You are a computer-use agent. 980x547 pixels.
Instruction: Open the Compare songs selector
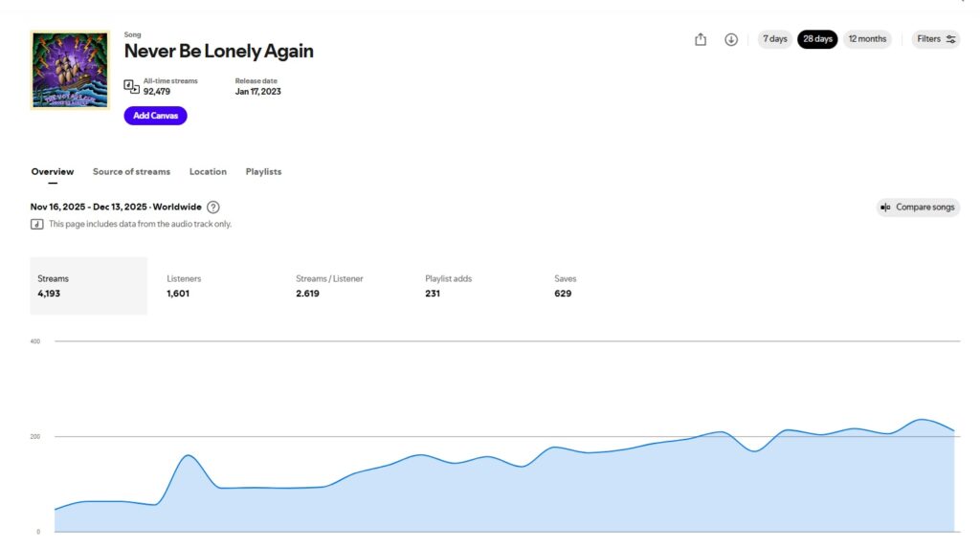918,208
